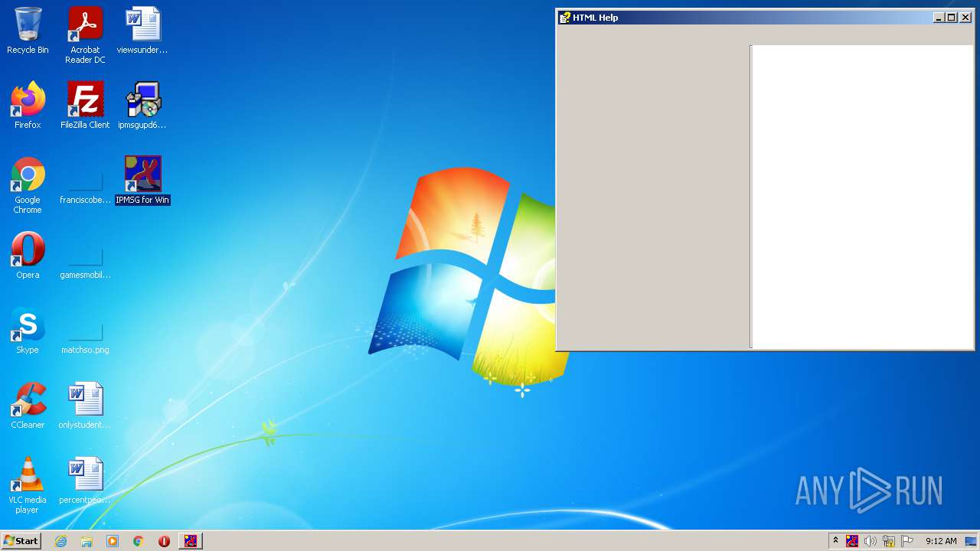Select onlystudent Word document icon
980x551 pixels.
85,406
